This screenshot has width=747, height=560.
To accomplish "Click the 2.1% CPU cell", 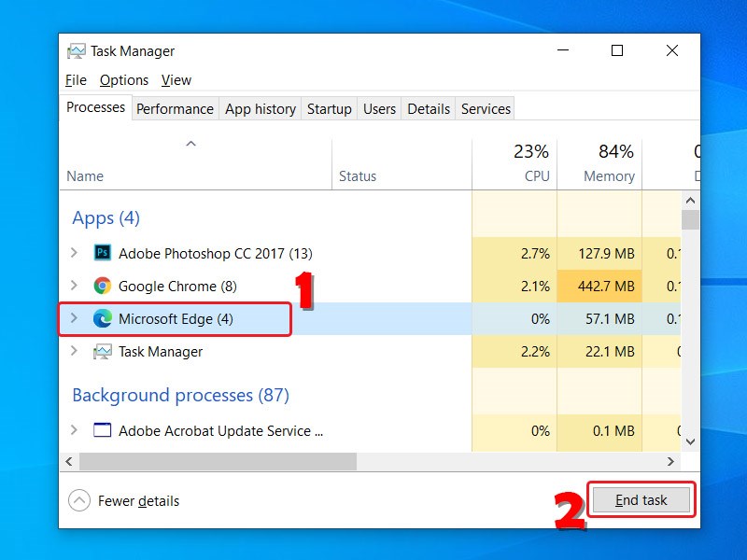I will tap(514, 287).
